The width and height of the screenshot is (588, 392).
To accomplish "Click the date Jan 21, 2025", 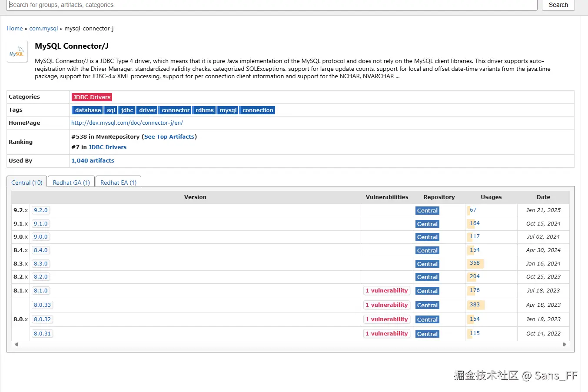I will click(x=543, y=210).
